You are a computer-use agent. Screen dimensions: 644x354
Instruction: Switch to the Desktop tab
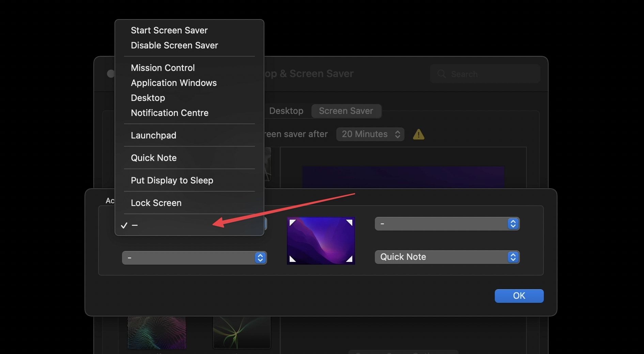pos(286,111)
